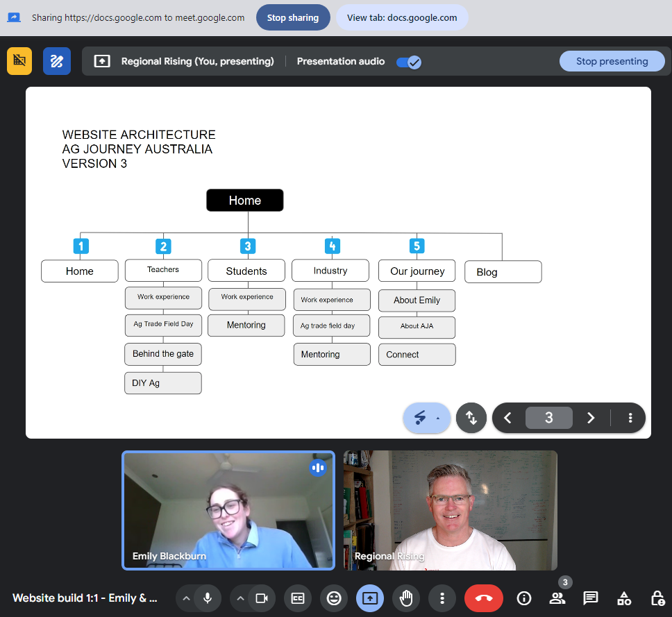
Task: Mute the microphone
Action: pyautogui.click(x=208, y=598)
